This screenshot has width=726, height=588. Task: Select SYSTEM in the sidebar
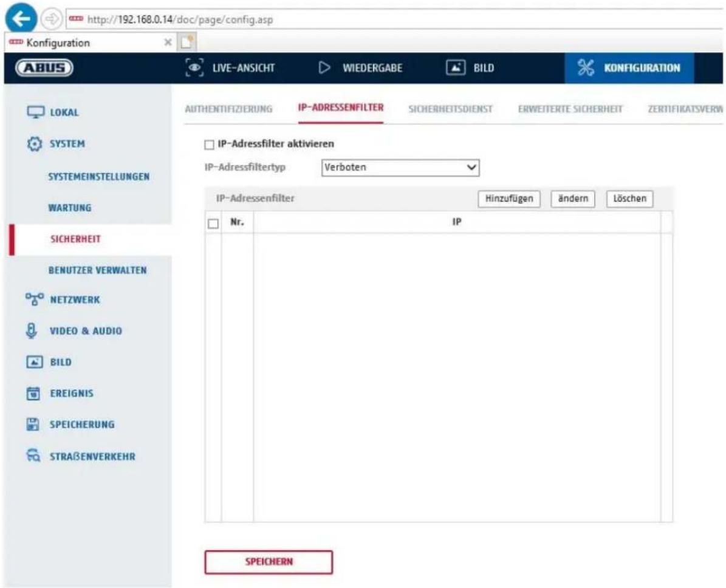(x=67, y=144)
